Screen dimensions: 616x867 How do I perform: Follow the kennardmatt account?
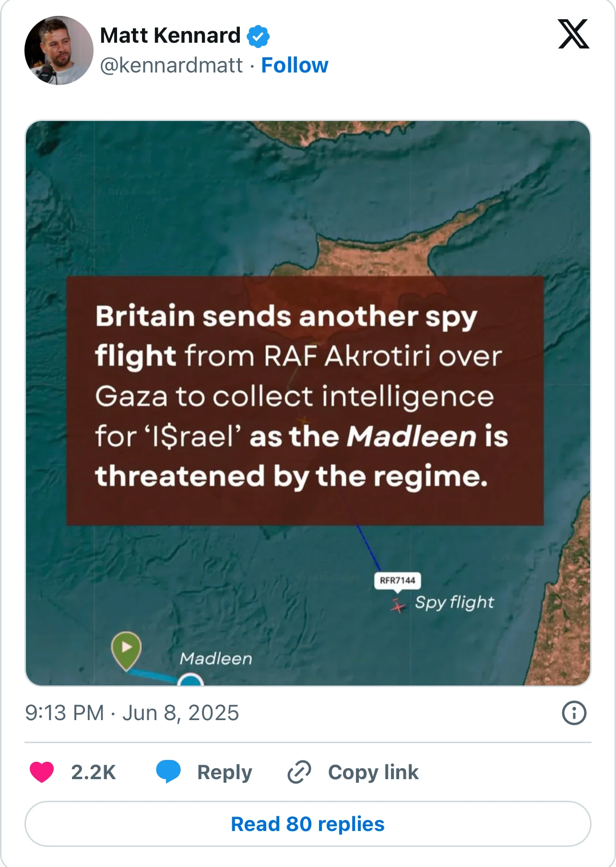(295, 65)
